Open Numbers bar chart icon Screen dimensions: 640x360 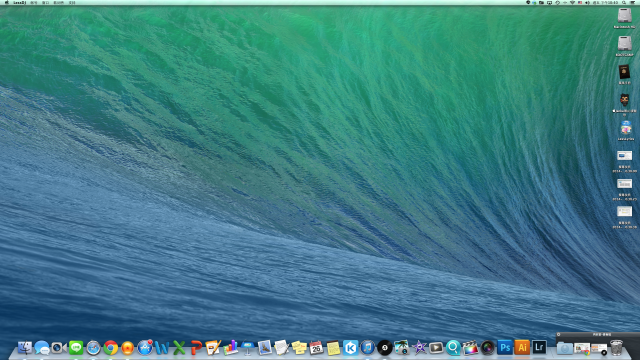230,347
